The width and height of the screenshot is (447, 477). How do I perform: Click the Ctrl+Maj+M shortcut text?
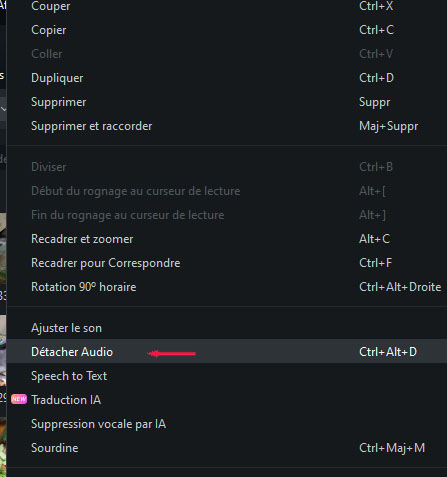coord(392,448)
